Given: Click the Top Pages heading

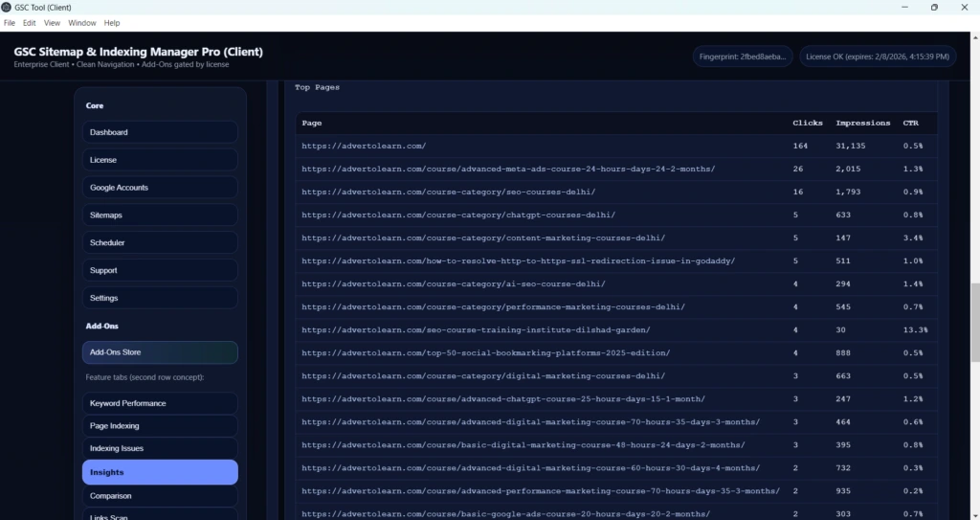Looking at the screenshot, I should tap(317, 87).
